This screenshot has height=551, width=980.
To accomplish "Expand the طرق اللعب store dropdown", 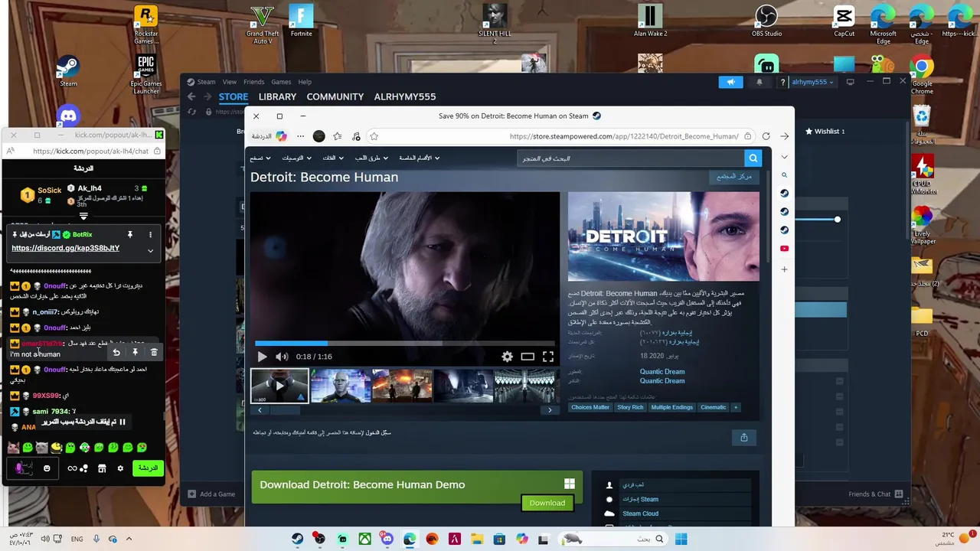I will [x=371, y=158].
